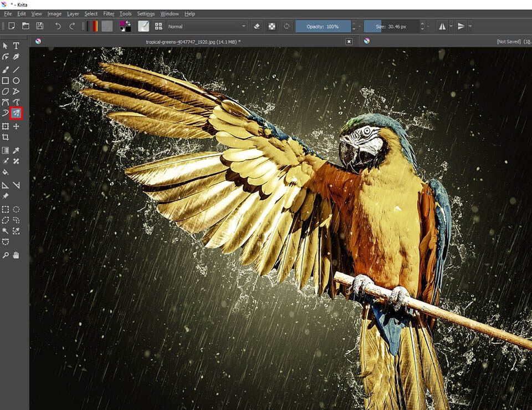
Task: Activate the Pan tool
Action: pyautogui.click(x=17, y=255)
